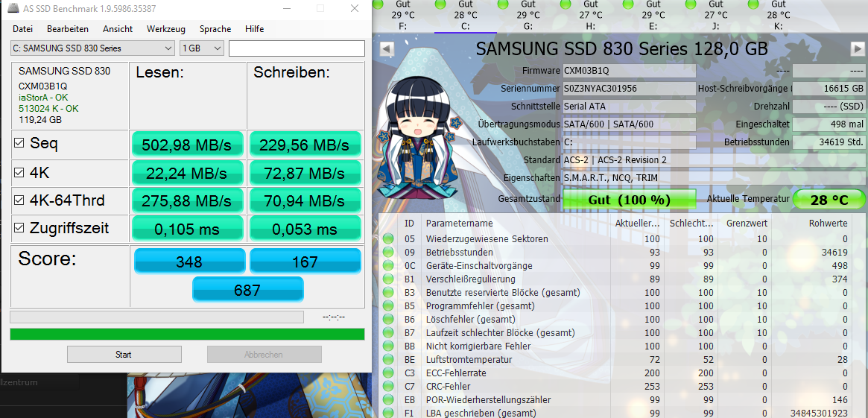
Task: Open the Hilfe menu
Action: pyautogui.click(x=255, y=29)
